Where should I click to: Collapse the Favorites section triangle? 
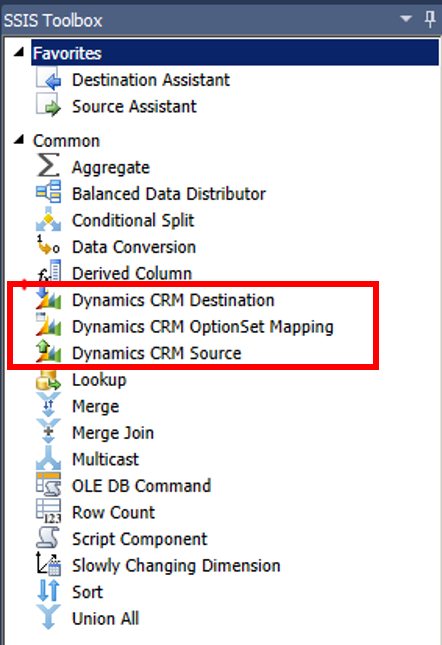point(19,52)
